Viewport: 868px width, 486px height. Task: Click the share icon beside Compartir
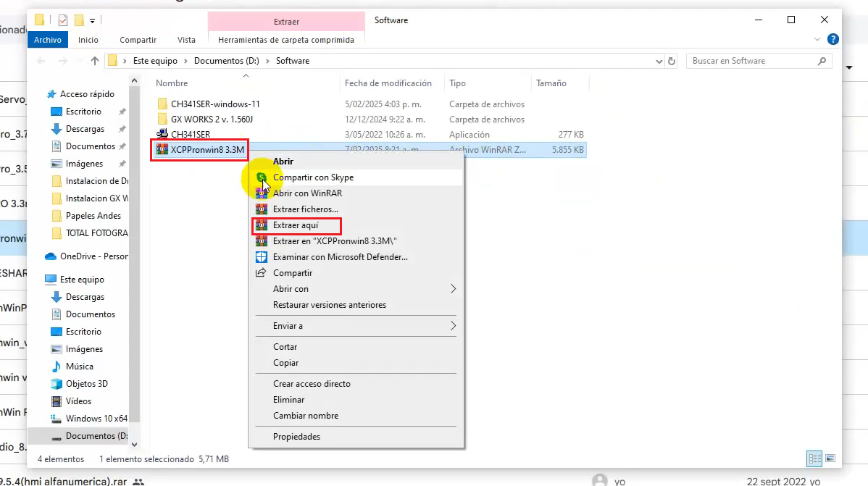[x=261, y=273]
